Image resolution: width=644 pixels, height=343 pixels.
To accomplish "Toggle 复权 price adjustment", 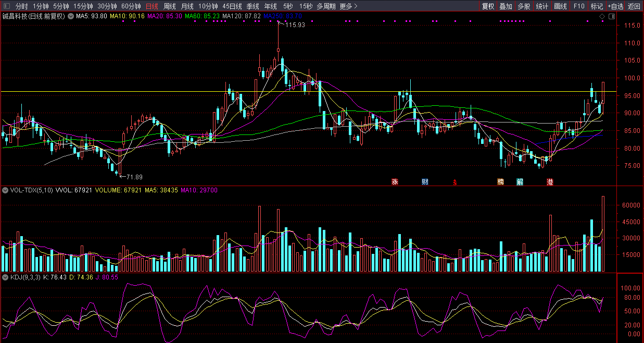I will pos(488,6).
